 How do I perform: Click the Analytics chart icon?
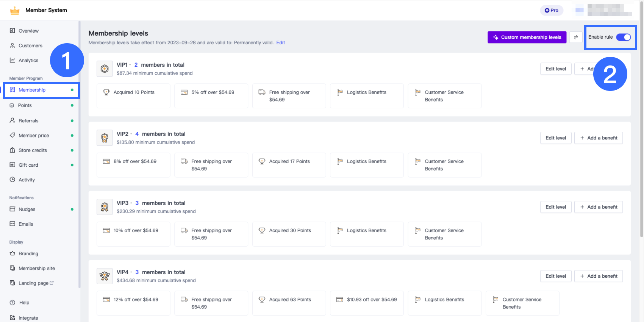point(13,60)
